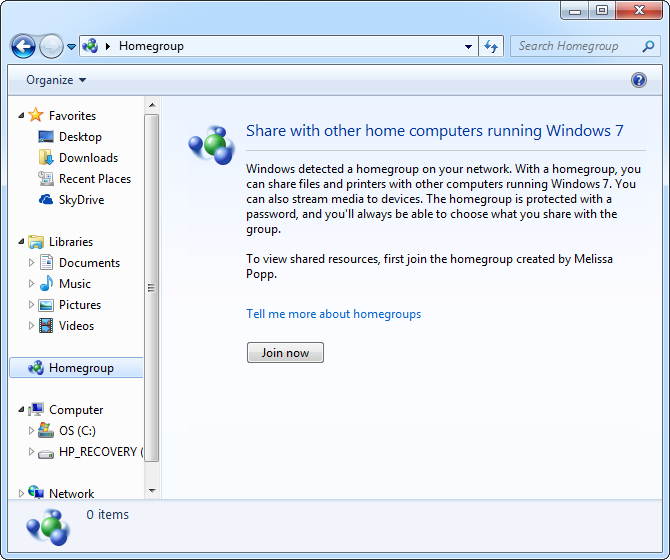Open address bar previous locations dropdown

click(468, 46)
